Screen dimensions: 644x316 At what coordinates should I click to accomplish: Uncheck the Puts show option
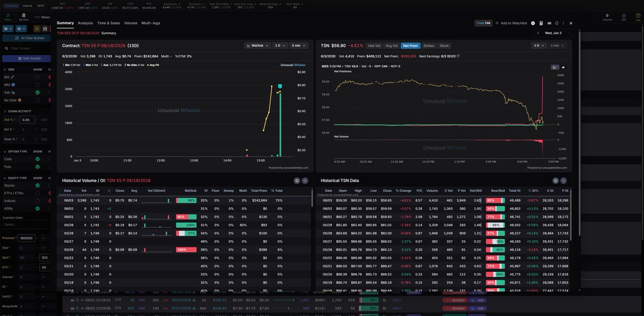[38, 167]
